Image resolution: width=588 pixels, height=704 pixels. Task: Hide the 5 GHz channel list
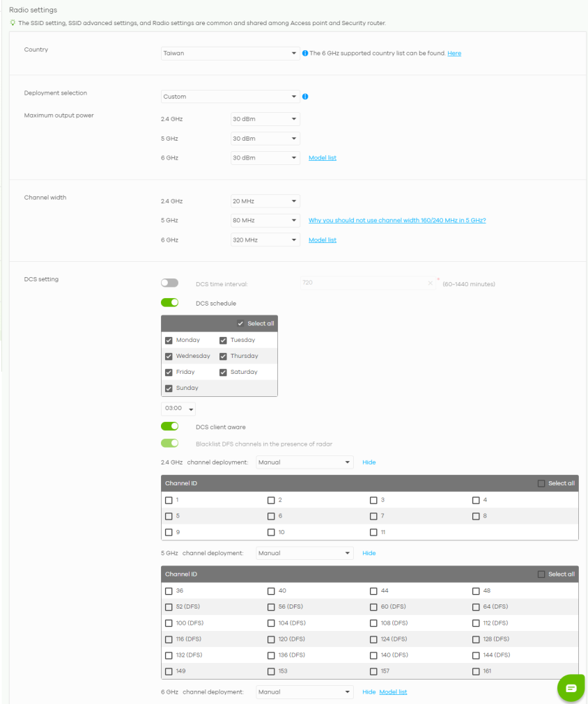(369, 553)
